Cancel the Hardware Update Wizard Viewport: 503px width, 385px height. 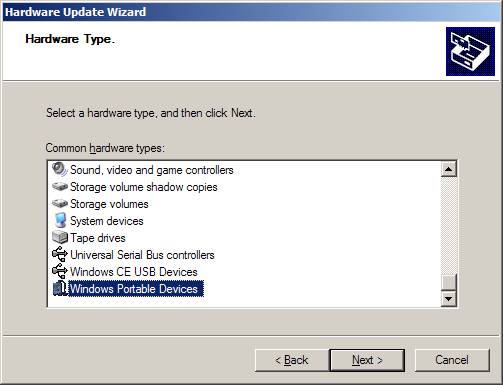click(452, 360)
